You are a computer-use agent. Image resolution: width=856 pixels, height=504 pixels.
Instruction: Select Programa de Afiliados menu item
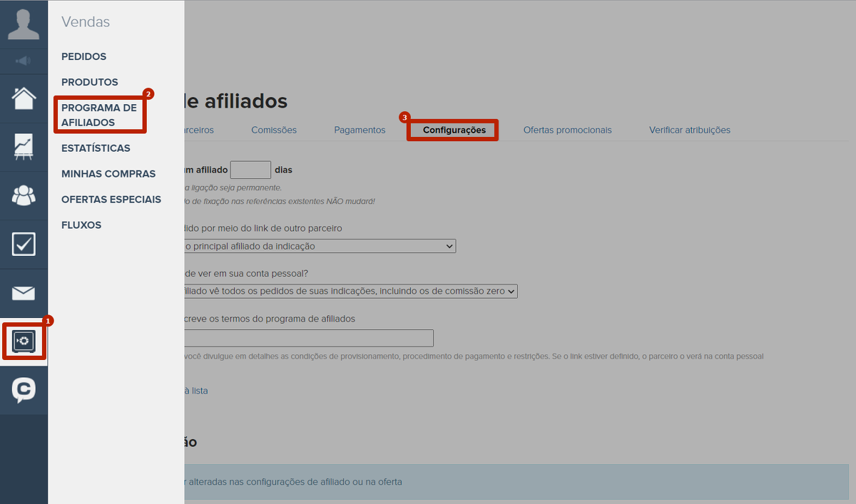click(99, 115)
